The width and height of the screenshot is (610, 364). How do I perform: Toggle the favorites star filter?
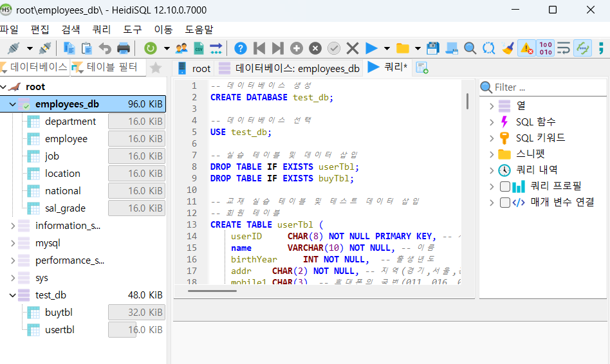tap(156, 68)
